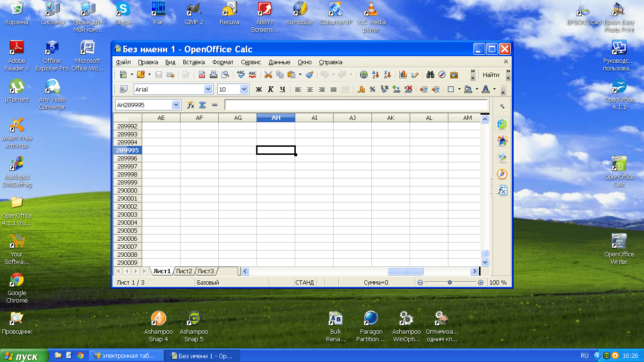
Task: Click the Sort Descending icon
Action: (387, 75)
